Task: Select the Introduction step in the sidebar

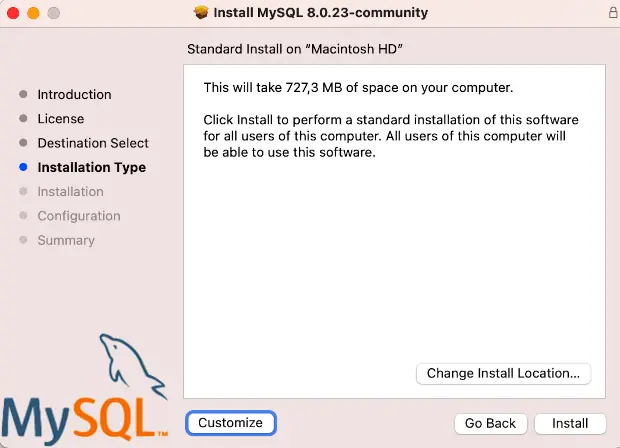Action: click(x=74, y=95)
